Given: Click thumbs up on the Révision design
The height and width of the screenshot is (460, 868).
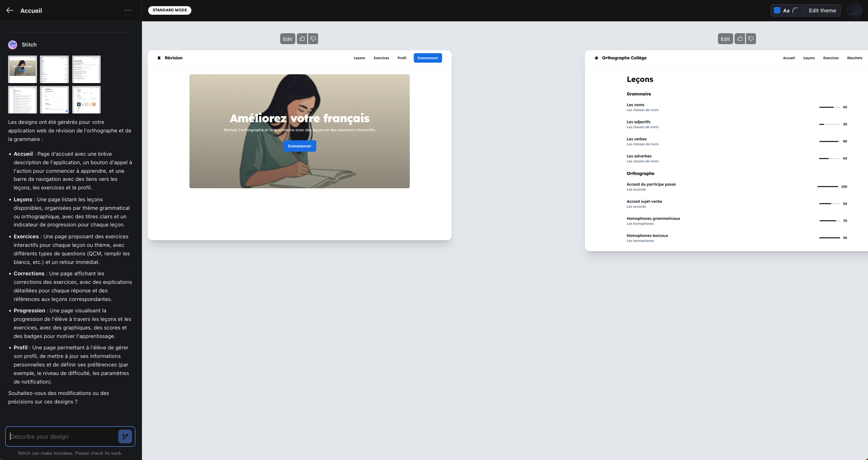Looking at the screenshot, I should click(x=302, y=39).
